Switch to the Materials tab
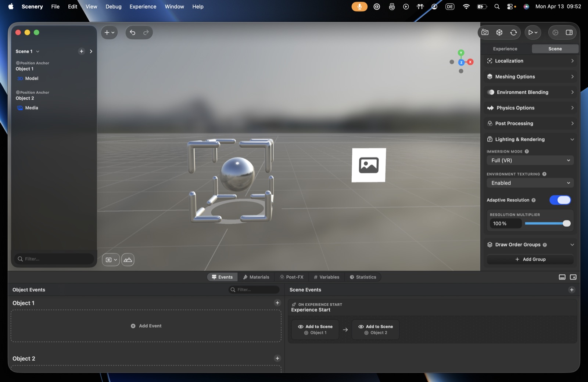Viewport: 588px width, 382px height. (x=256, y=277)
